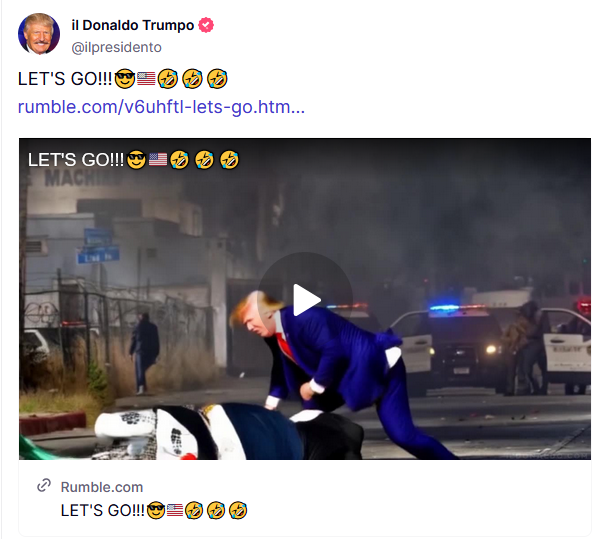The image size is (608, 539).
Task: Click the Rumble.com source label
Action: pyautogui.click(x=102, y=487)
